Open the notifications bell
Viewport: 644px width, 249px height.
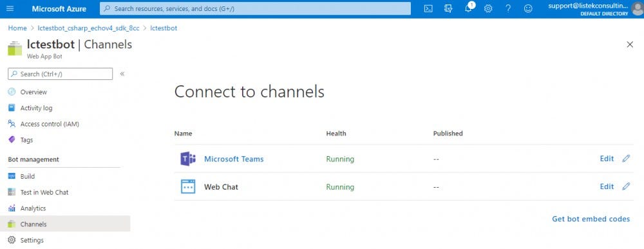click(468, 8)
